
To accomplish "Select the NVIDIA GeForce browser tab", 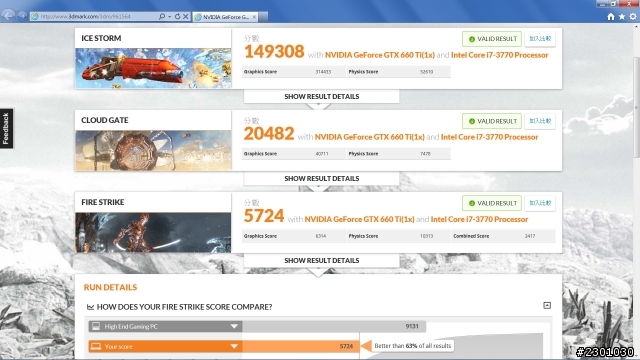I will 226,17.
